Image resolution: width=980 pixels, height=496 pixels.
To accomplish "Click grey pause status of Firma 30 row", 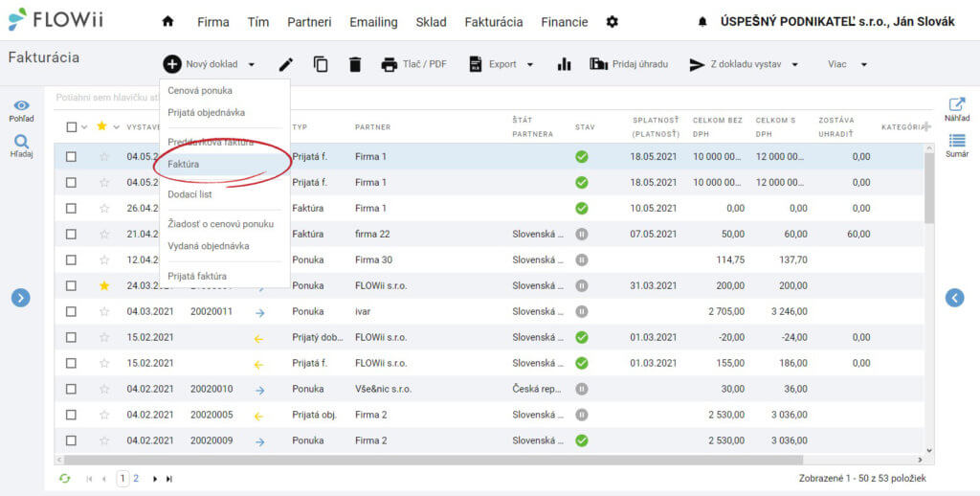I will coord(581,259).
